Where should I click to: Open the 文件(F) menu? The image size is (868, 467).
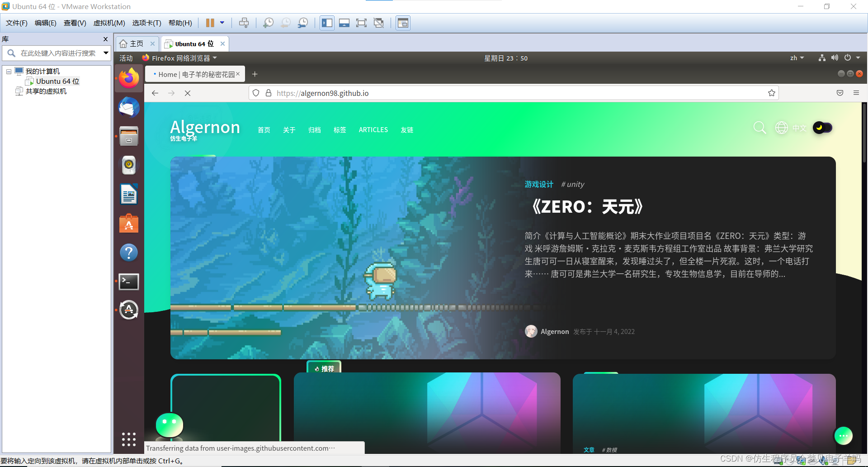coord(17,23)
